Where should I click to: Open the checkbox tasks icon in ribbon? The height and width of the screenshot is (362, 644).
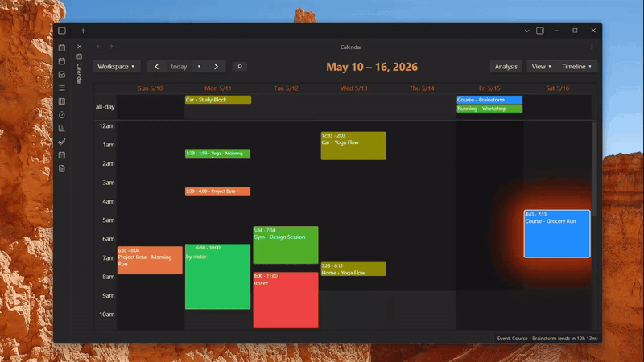click(62, 75)
